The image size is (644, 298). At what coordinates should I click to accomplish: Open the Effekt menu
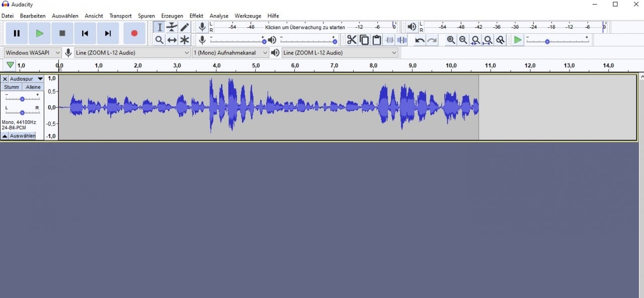point(196,16)
